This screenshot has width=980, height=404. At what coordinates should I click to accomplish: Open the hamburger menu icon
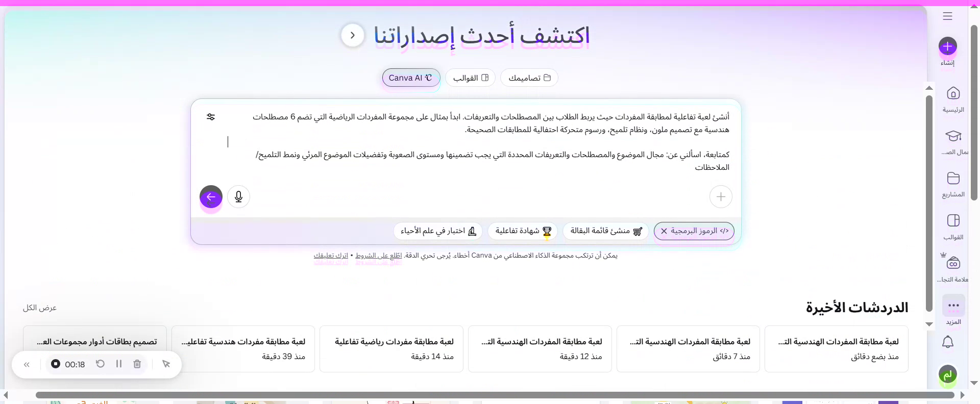[947, 16]
